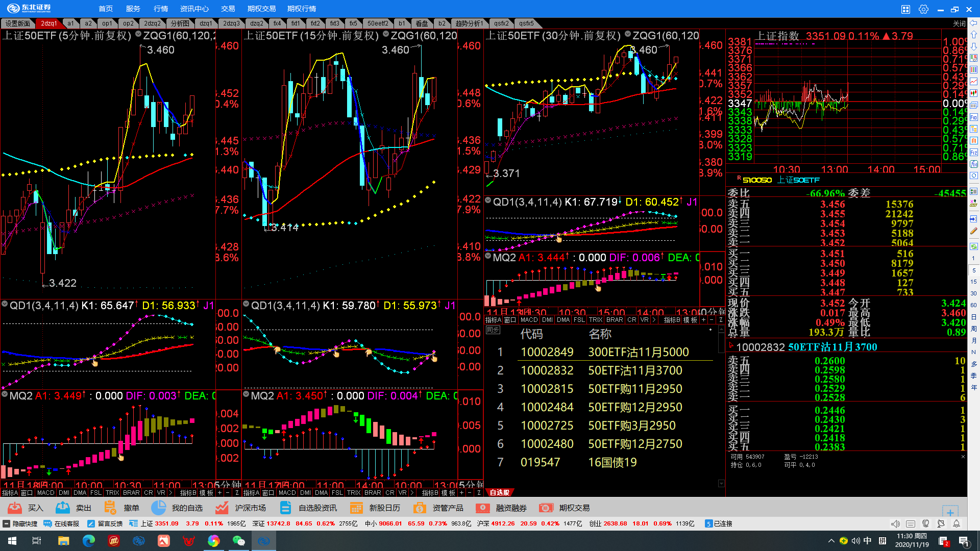
Task: Click the settings gear in title bar
Action: (x=923, y=9)
